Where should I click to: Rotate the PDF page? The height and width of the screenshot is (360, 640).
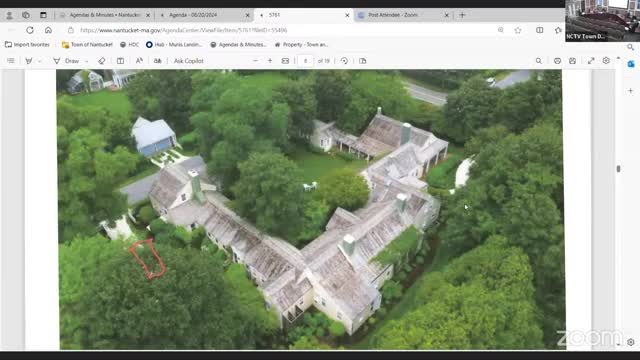(344, 61)
